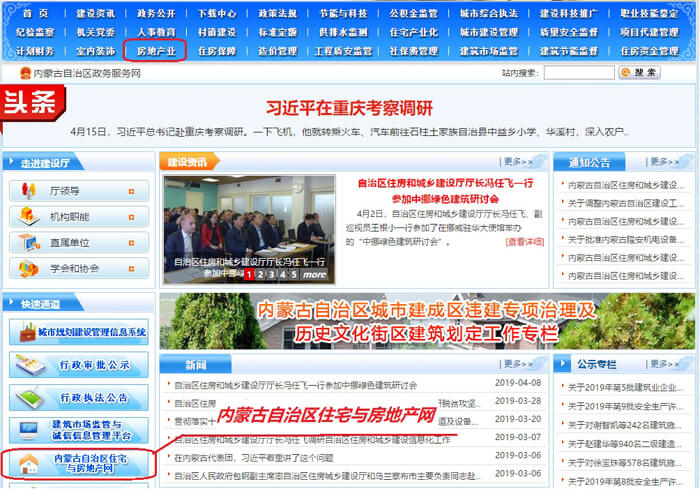
Task: Open 更多>> in 公示专栏 section
Action: pyautogui.click(x=665, y=364)
